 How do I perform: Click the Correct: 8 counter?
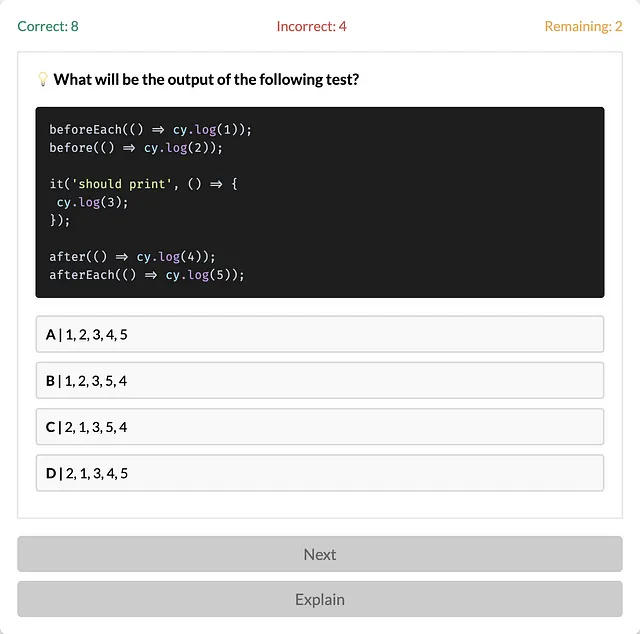coord(48,26)
